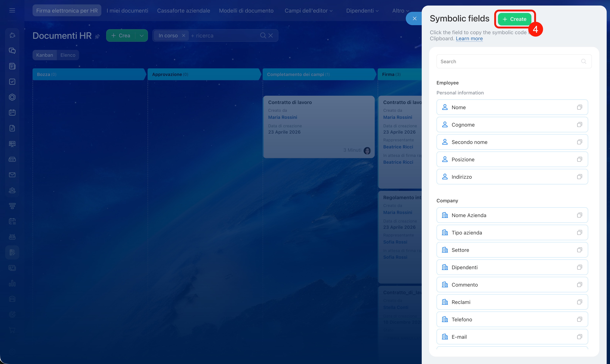Expand the Dipendenti menu

[x=362, y=11]
